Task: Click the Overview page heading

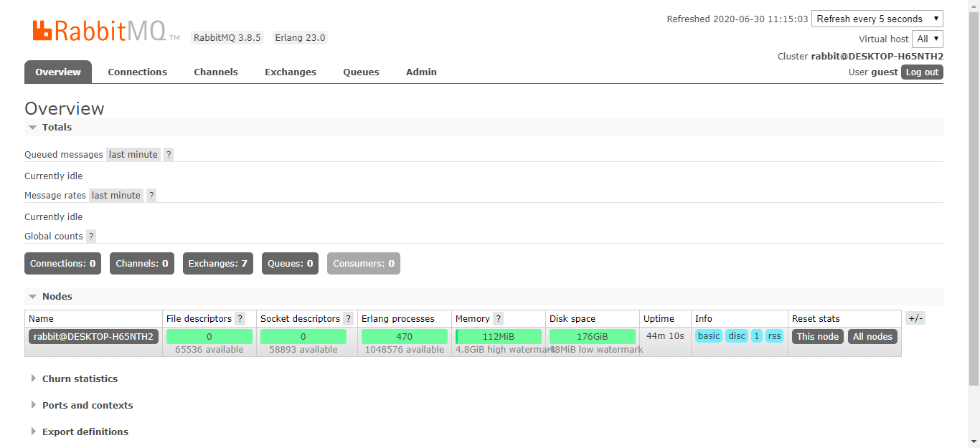Action: [65, 108]
